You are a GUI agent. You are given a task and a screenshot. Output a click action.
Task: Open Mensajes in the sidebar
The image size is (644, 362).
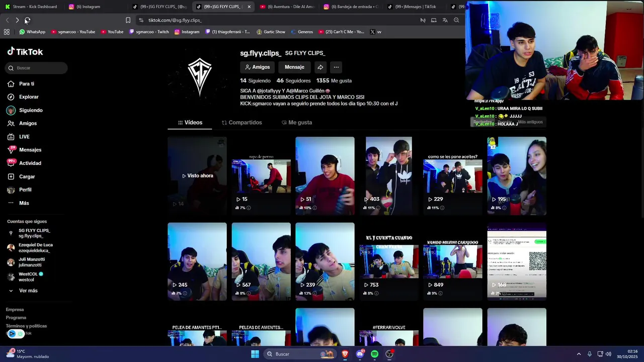click(24, 150)
